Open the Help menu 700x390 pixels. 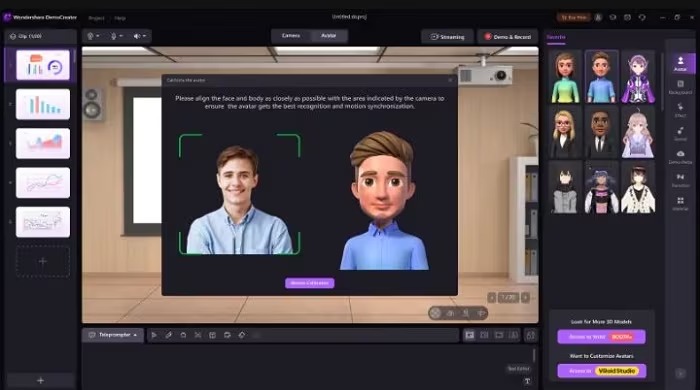(x=120, y=18)
